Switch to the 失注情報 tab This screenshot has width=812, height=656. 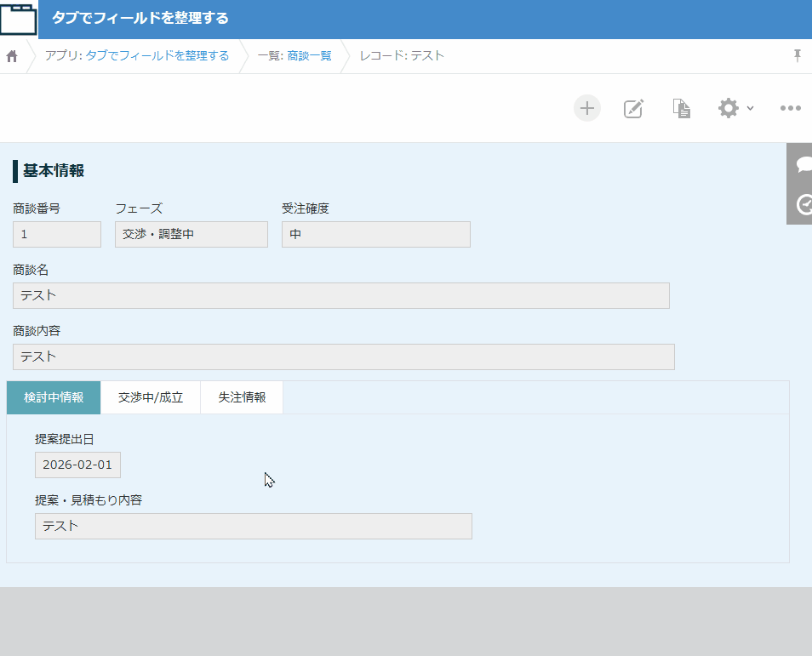click(x=242, y=397)
